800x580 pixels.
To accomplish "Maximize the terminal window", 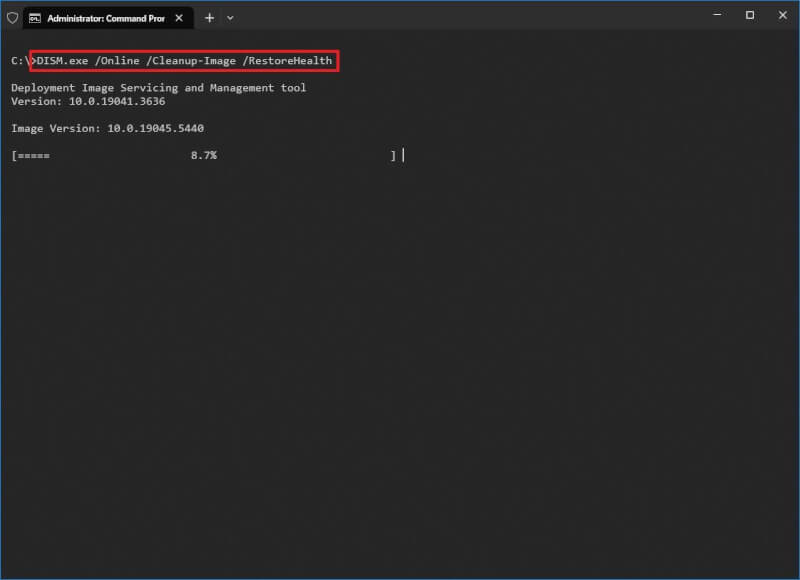I will pos(749,15).
